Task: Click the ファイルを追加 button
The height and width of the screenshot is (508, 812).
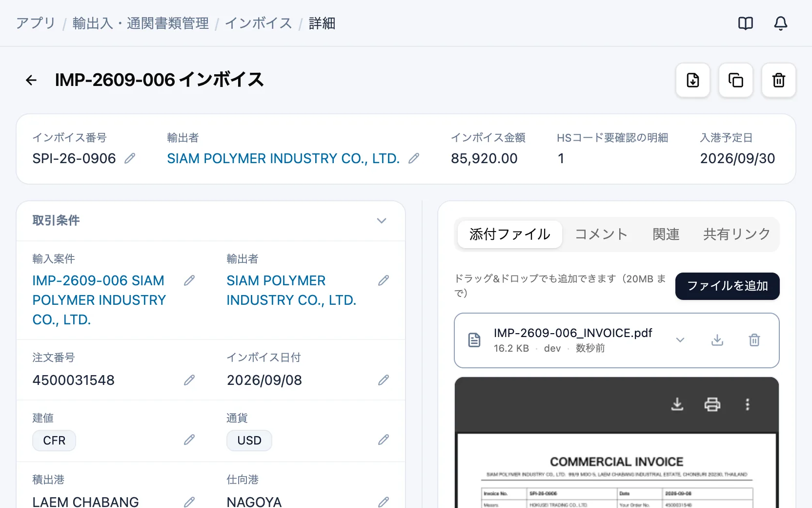Action: 728,286
